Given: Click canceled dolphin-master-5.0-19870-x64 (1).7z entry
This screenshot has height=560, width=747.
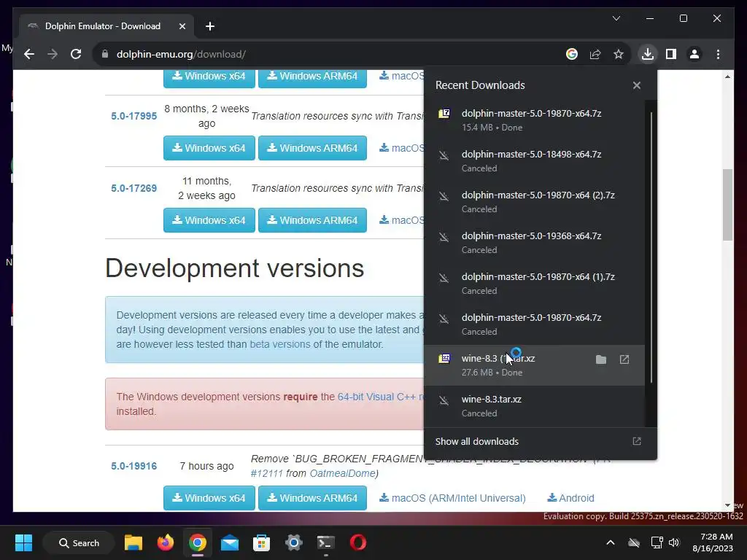Looking at the screenshot, I should tap(533, 284).
